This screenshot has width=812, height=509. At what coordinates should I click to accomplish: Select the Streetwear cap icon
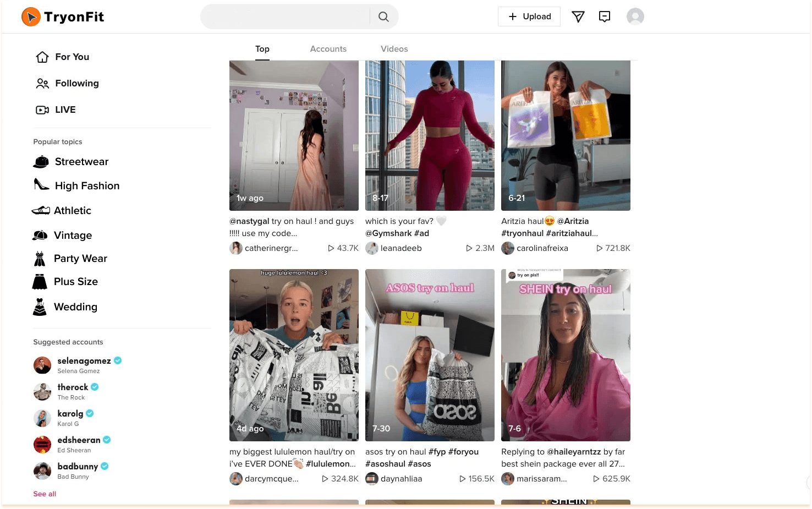coord(41,162)
